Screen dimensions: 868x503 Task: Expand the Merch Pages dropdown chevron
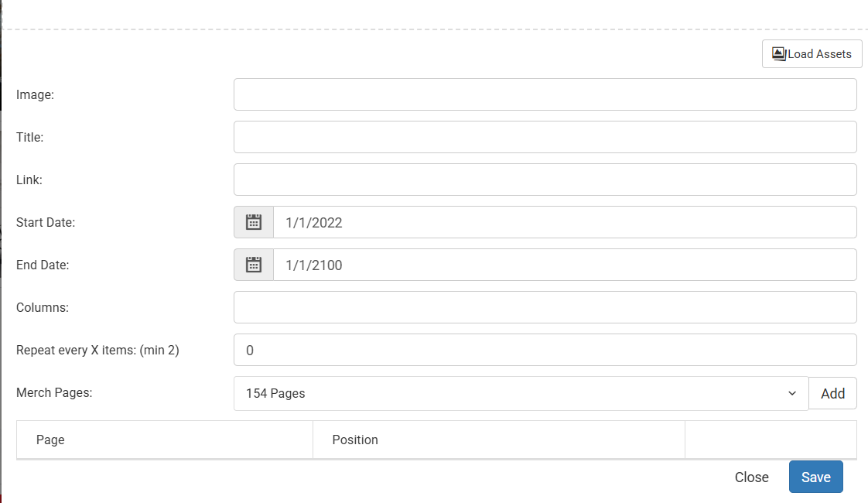[x=791, y=393]
